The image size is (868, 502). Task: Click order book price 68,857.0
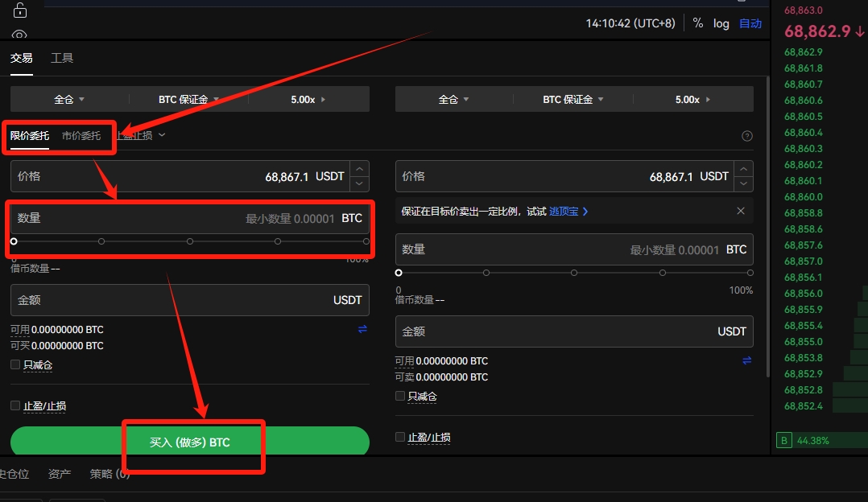click(x=804, y=261)
